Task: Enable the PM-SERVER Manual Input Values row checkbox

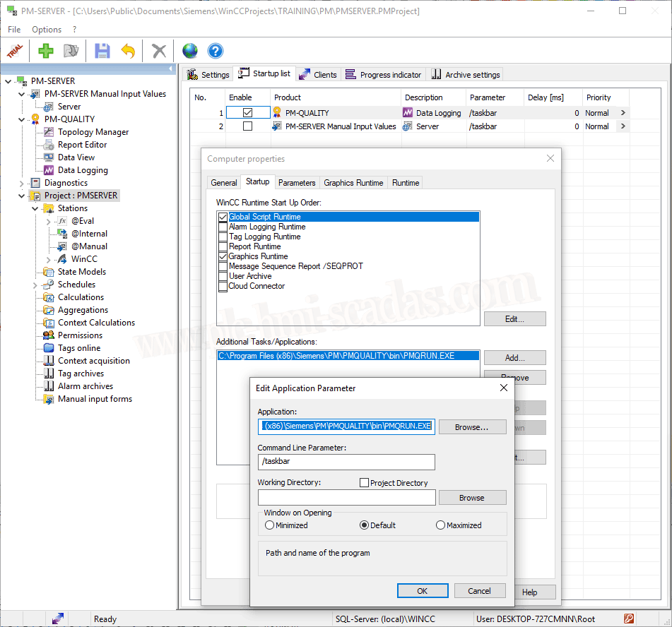Action: [x=247, y=126]
